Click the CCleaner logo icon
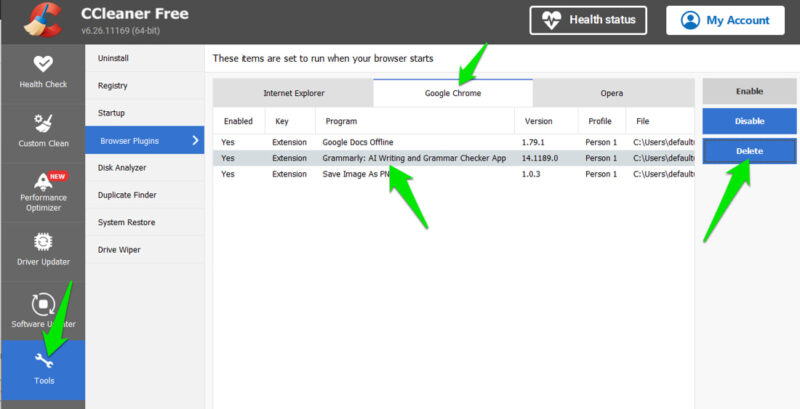This screenshot has height=409, width=800. 43,20
